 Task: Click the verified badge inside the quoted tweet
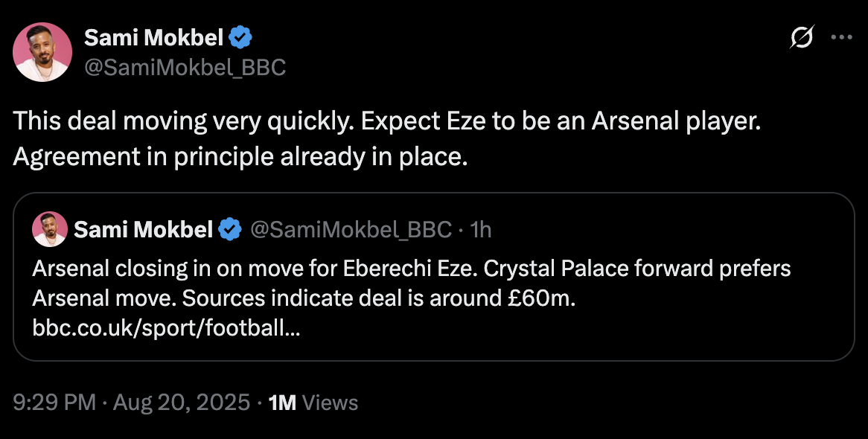click(231, 230)
